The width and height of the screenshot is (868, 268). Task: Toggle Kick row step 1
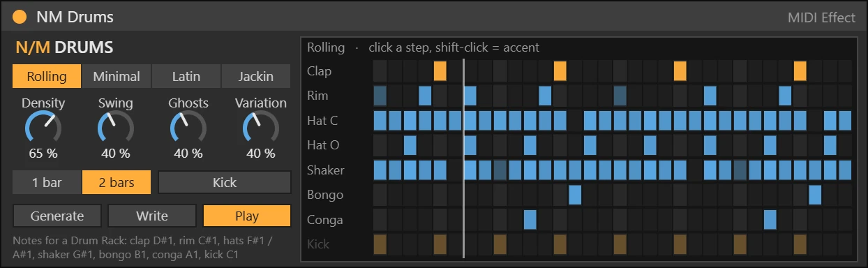pos(380,244)
